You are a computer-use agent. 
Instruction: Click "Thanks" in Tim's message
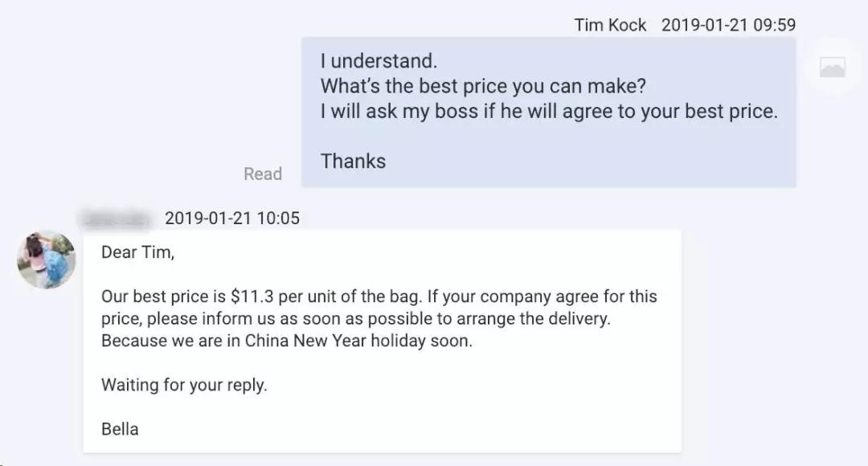353,161
